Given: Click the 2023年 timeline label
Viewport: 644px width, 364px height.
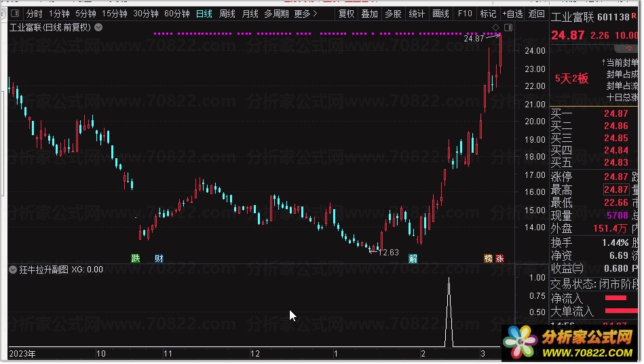Looking at the screenshot, I should 22,354.
